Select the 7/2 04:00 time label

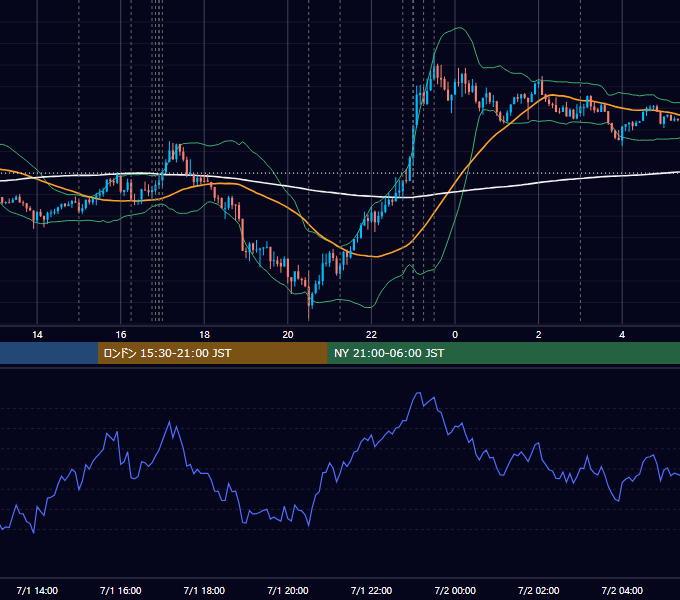coord(622,590)
